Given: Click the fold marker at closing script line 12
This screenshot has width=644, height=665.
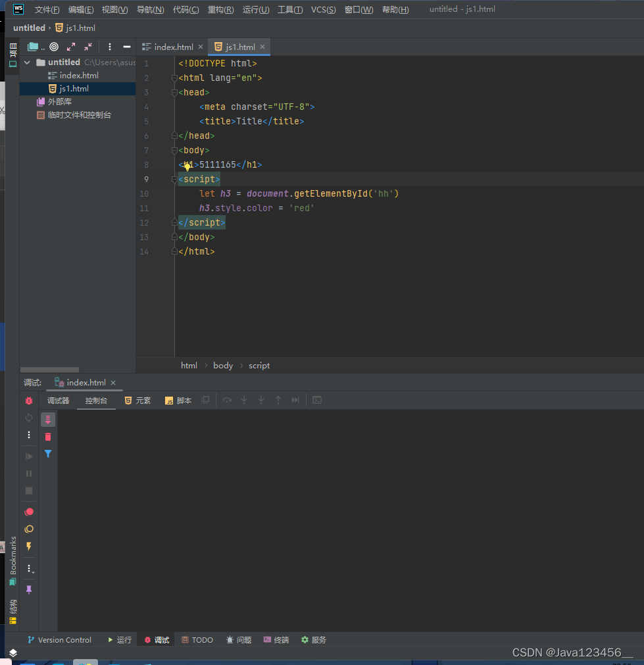Looking at the screenshot, I should (174, 223).
